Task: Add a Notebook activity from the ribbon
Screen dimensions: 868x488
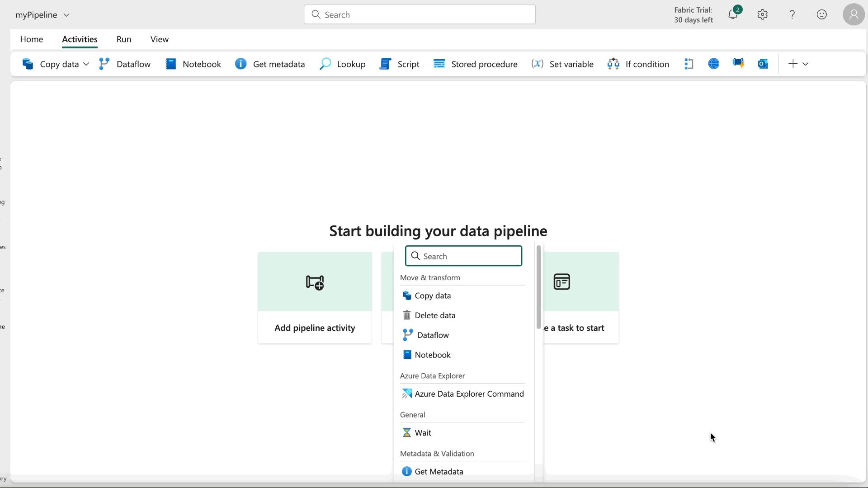Action: [193, 64]
